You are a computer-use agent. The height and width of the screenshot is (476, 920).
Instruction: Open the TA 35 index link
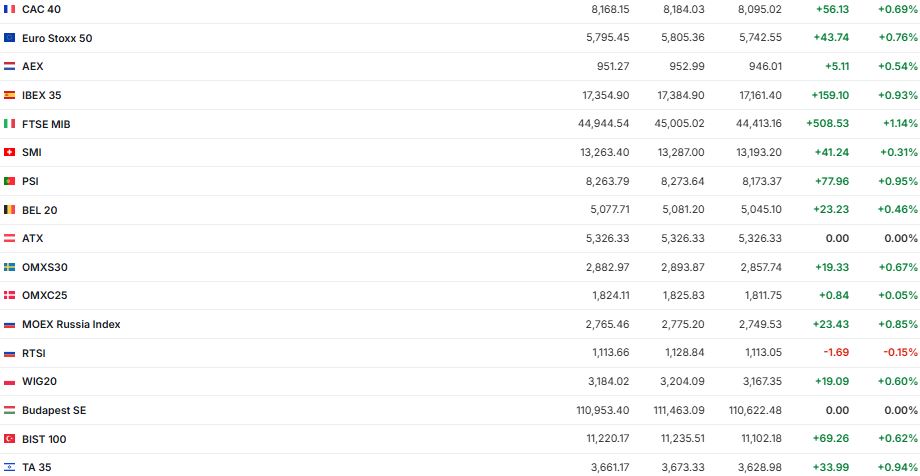tap(37, 467)
